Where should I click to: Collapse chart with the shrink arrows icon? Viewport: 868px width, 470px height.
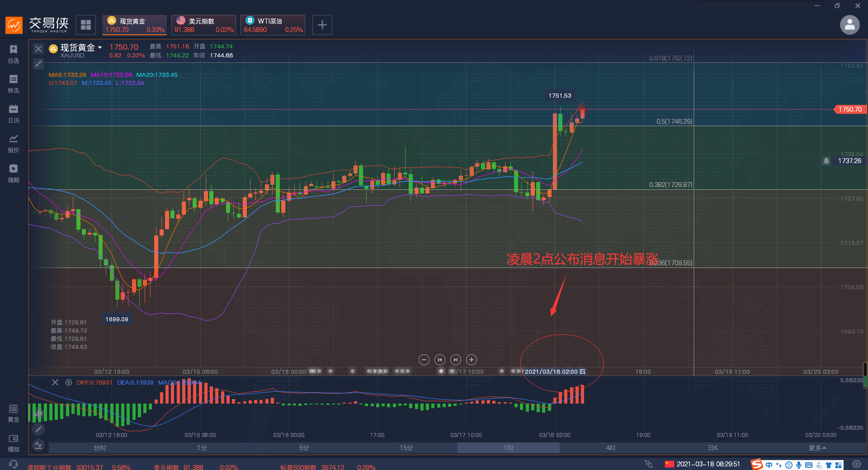pos(38,64)
